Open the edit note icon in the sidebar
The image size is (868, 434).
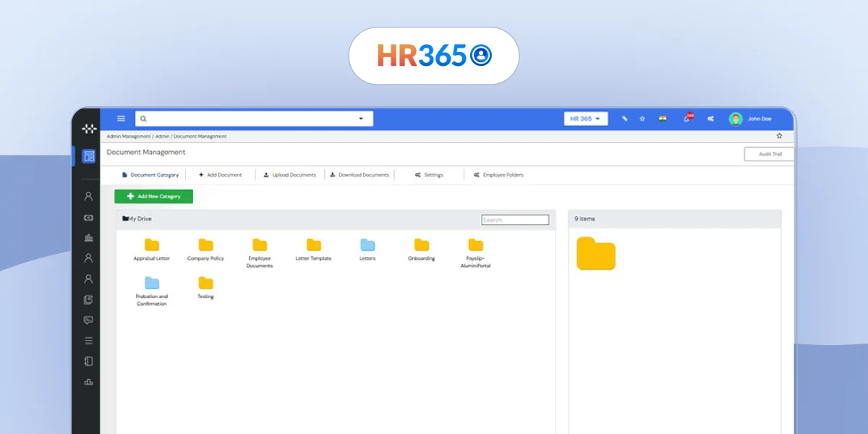(88, 299)
